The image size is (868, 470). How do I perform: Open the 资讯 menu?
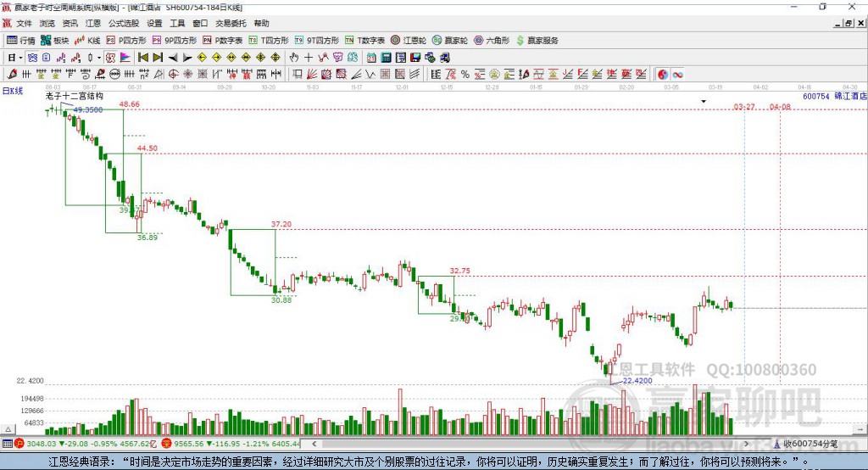click(x=70, y=23)
